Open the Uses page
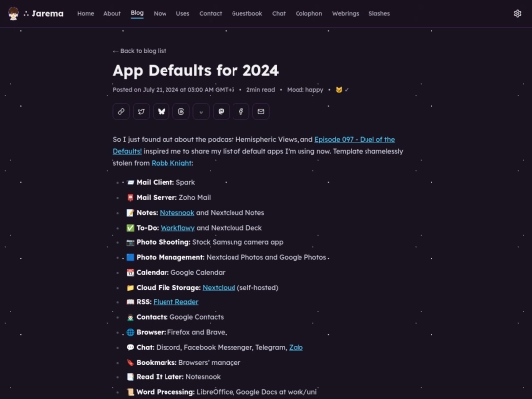The image size is (532, 399). click(182, 13)
